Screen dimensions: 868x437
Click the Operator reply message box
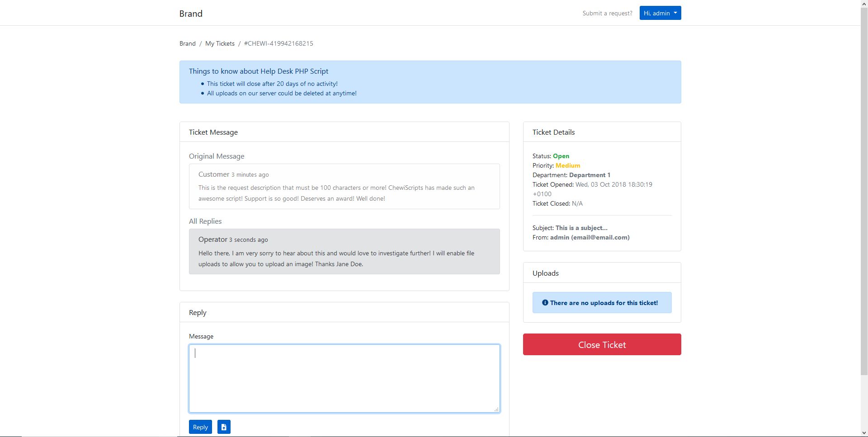[x=344, y=251]
